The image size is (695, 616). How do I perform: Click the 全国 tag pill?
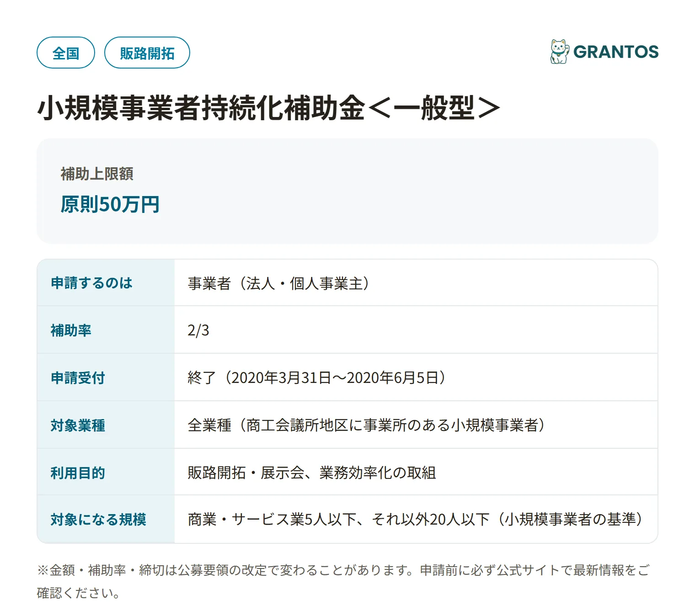pos(66,53)
